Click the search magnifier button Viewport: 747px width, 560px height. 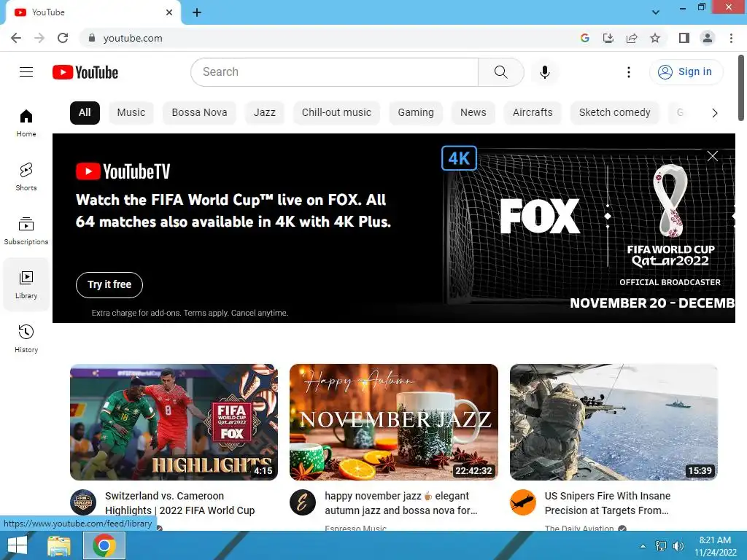500,72
